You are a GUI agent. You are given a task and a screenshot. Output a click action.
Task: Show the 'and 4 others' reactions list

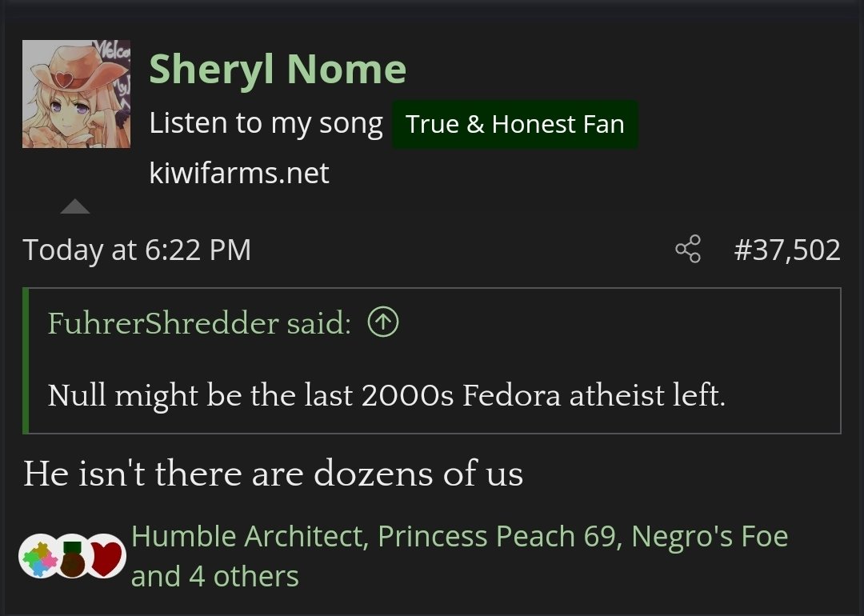click(215, 576)
